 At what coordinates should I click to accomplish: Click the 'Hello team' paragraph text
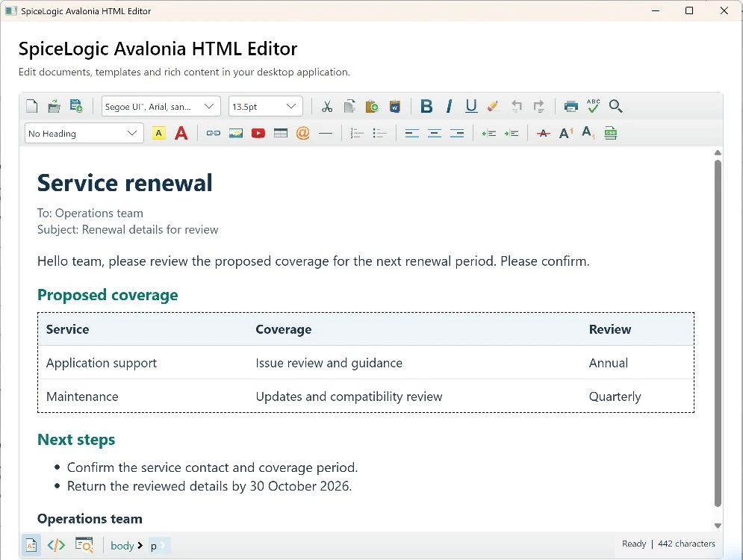pyautogui.click(x=313, y=261)
